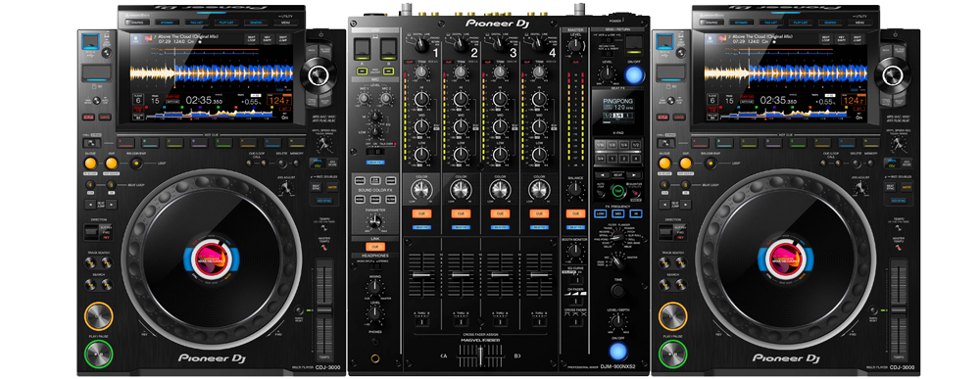Tap the RELOOP/EXIT button on left deck
Viewport: 980px width, 379px height.
coord(135,164)
